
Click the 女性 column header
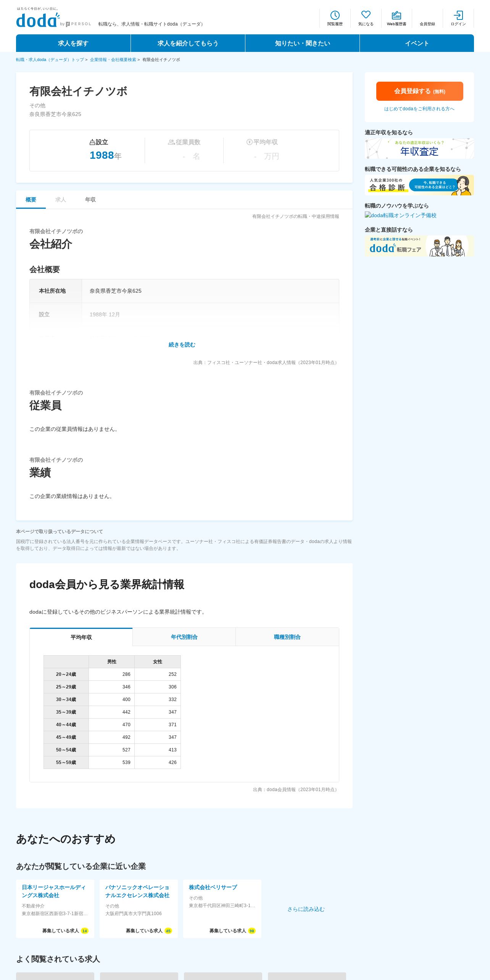coord(158,661)
